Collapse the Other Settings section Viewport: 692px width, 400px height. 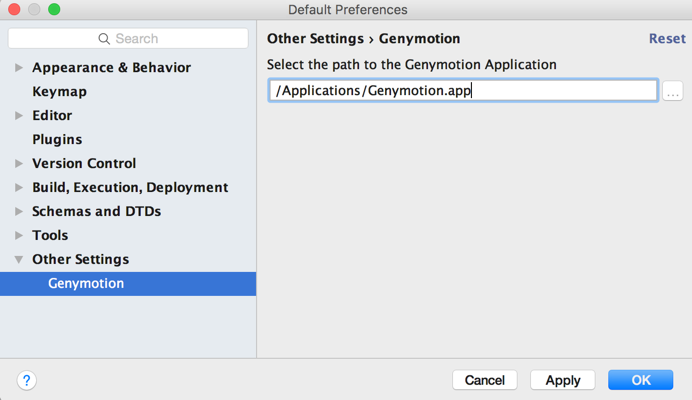[x=19, y=260]
